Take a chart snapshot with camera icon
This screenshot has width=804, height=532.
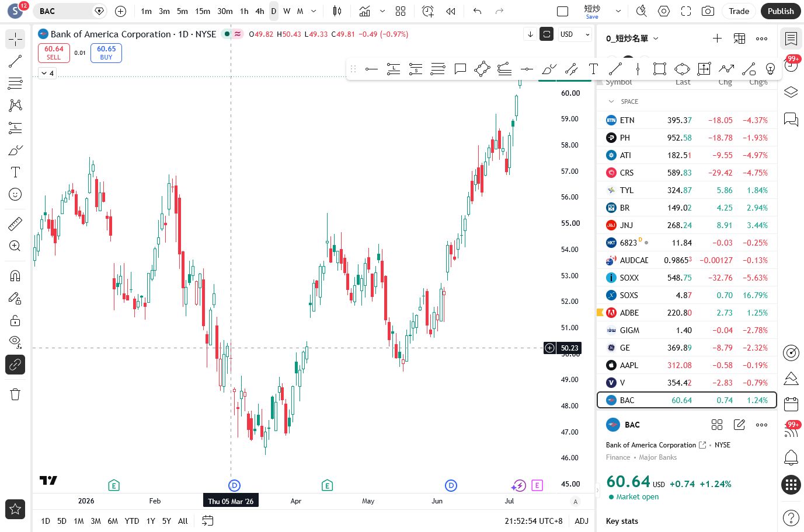[708, 11]
